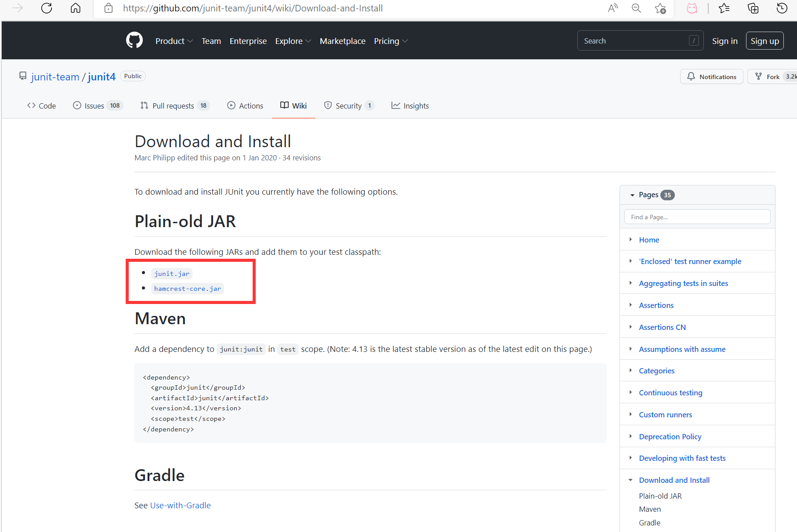Click the browser forward arrow
Image resolution: width=797 pixels, height=532 pixels.
[18, 8]
